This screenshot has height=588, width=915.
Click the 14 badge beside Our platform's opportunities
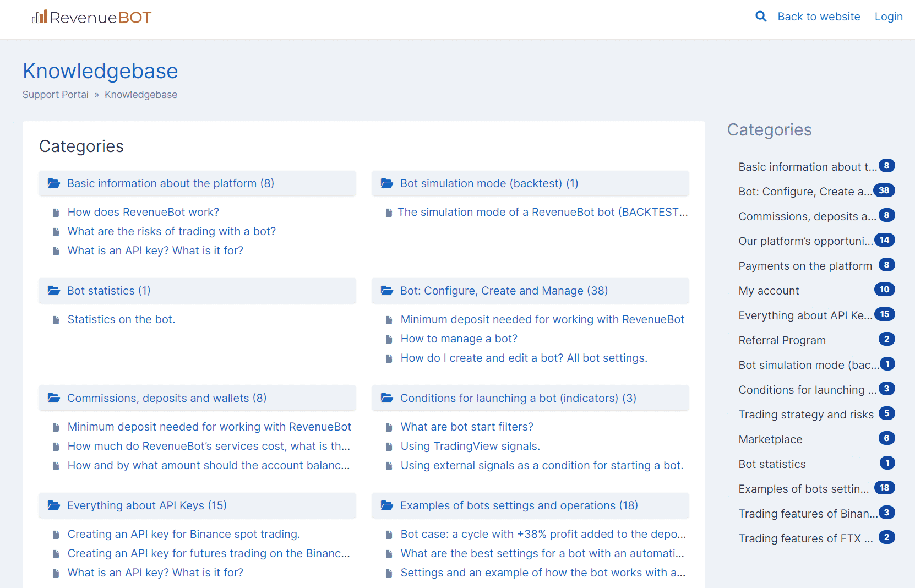coord(885,240)
